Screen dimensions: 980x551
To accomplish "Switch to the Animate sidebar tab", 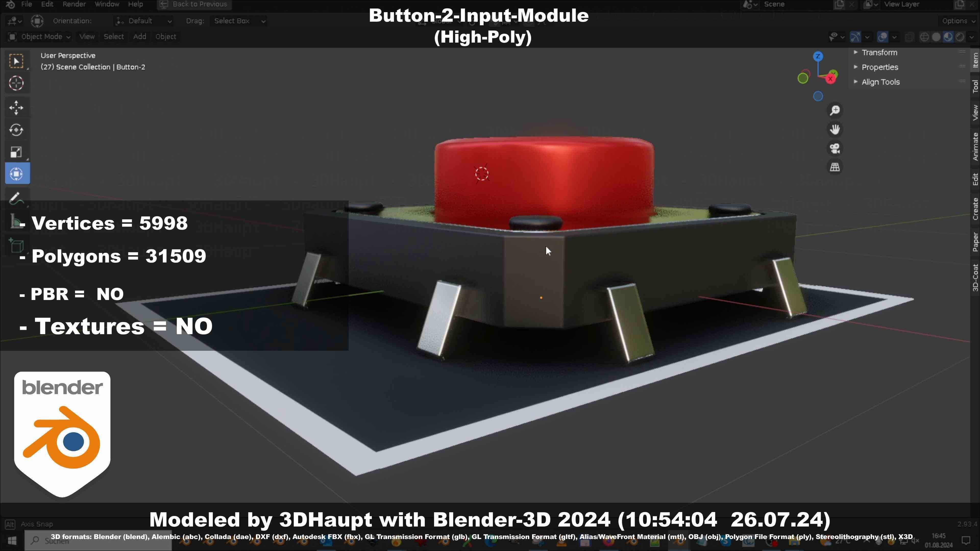I will (975, 146).
